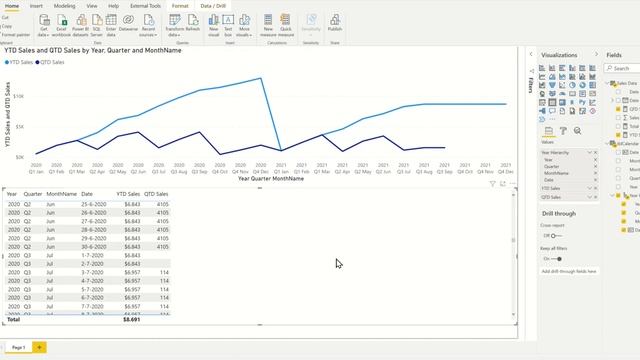640x360 pixels.
Task: Open the Get data ribbon button
Action: [x=44, y=25]
